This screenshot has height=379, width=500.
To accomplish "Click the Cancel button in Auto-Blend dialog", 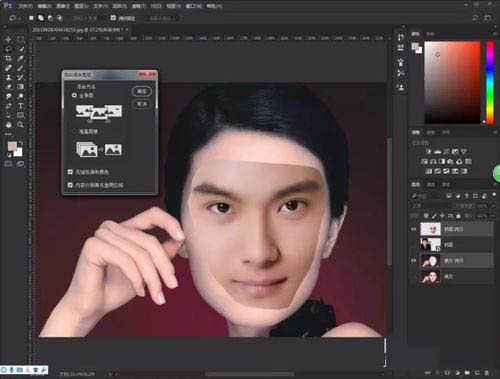I will point(142,104).
